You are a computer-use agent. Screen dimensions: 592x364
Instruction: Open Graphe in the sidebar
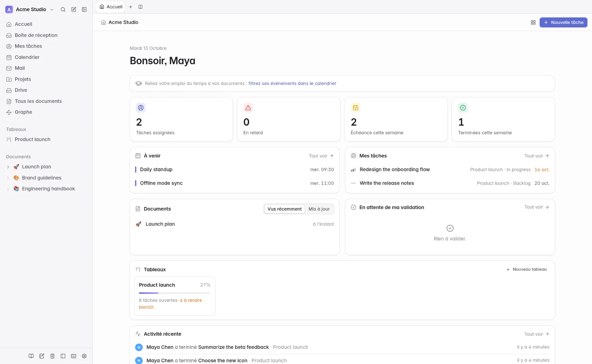click(46, 112)
